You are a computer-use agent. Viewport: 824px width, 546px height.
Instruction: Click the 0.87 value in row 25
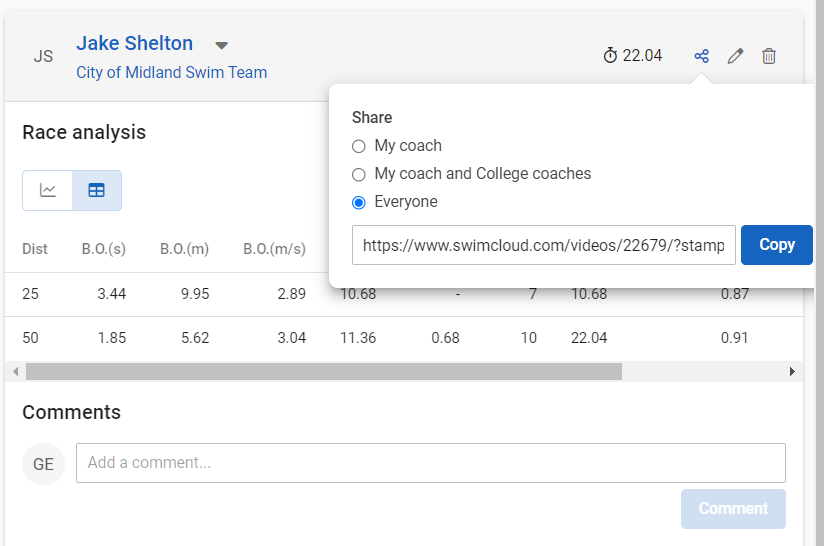(734, 294)
